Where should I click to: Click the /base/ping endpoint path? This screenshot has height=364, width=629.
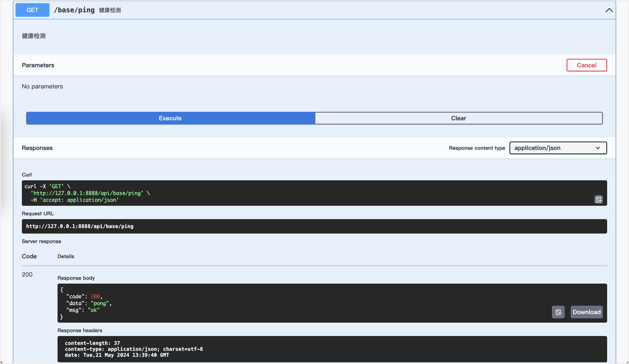(74, 10)
